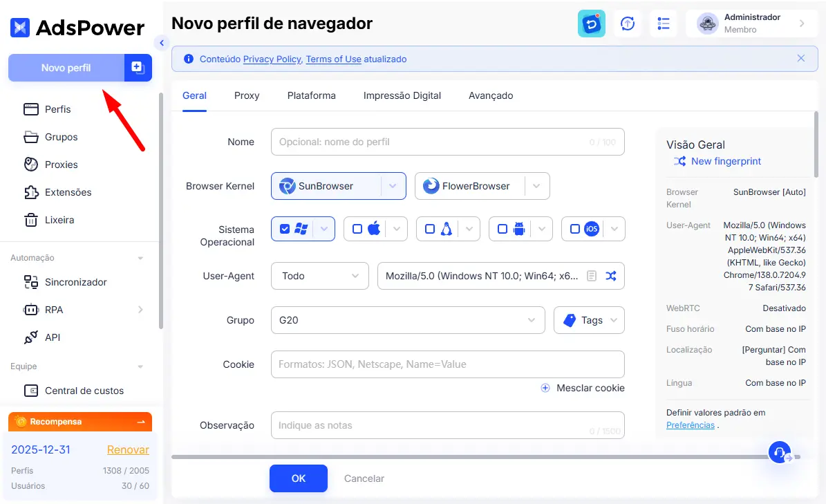The image size is (826, 504).
Task: Click the info icon in the notice banner
Action: click(188, 59)
